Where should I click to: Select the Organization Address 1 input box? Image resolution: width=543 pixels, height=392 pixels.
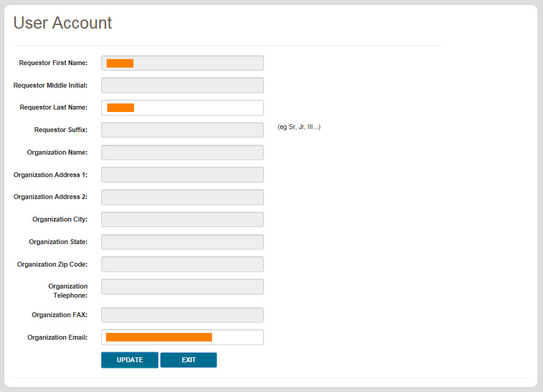[182, 175]
